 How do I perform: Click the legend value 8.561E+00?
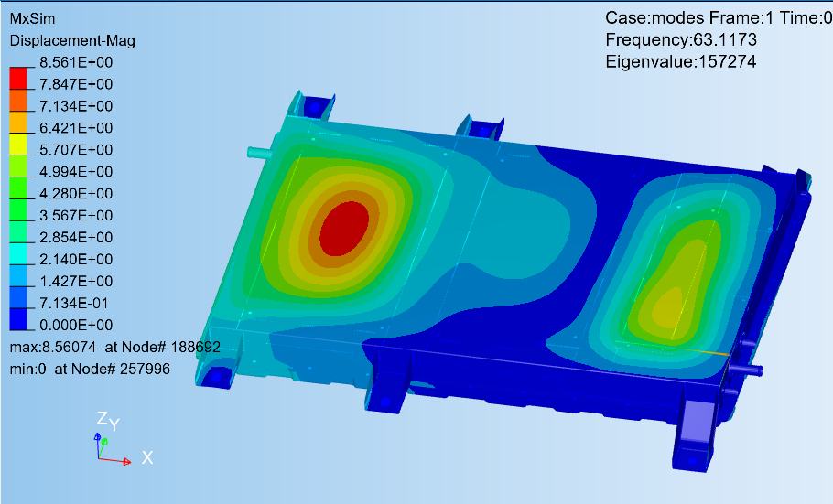point(76,62)
